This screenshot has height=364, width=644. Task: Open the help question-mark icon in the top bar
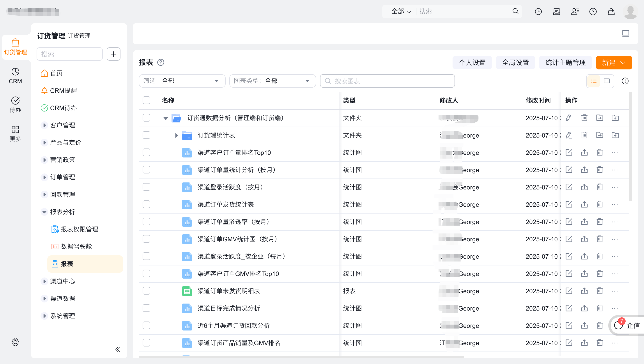pos(593,12)
